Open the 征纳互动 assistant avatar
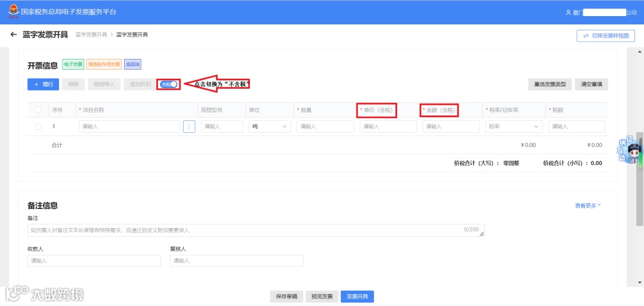Screen dimensions: 644x306 [629, 150]
